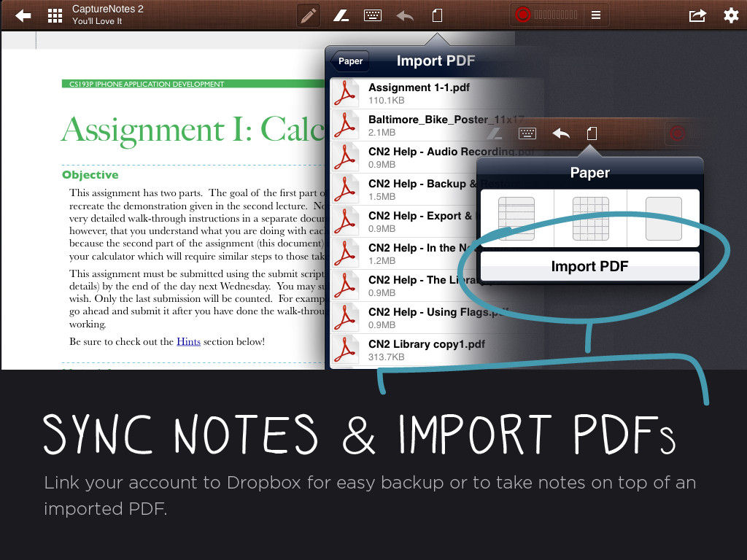Open the list menu icon next to the audio meter
Image resolution: width=747 pixels, height=560 pixels.
596,15
